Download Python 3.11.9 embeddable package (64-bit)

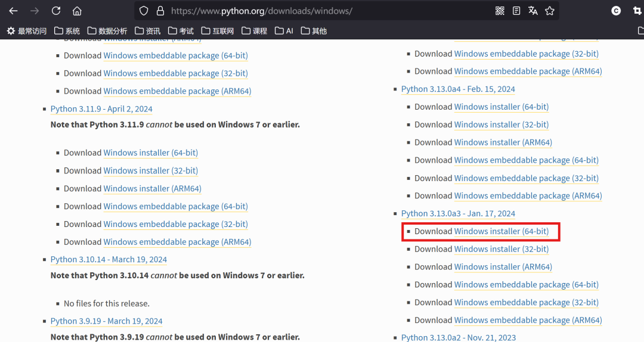click(x=176, y=206)
